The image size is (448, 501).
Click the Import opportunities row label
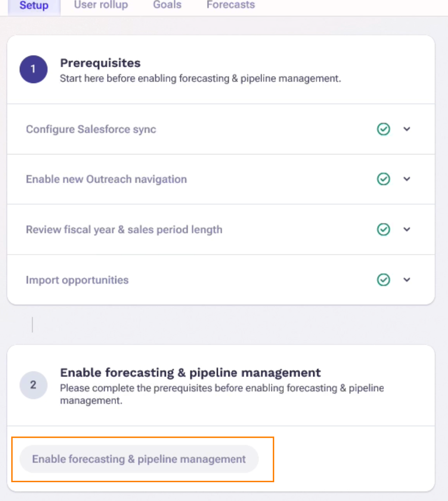(77, 280)
